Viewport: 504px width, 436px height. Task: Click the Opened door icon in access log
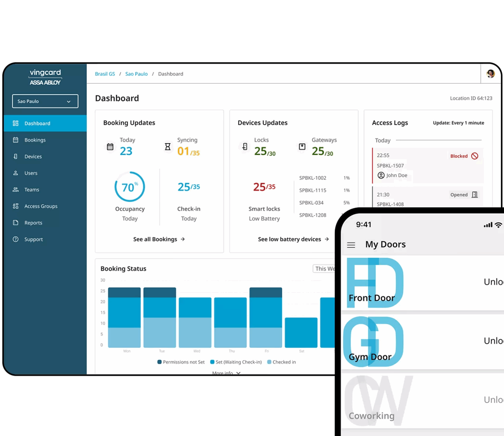[x=474, y=195]
